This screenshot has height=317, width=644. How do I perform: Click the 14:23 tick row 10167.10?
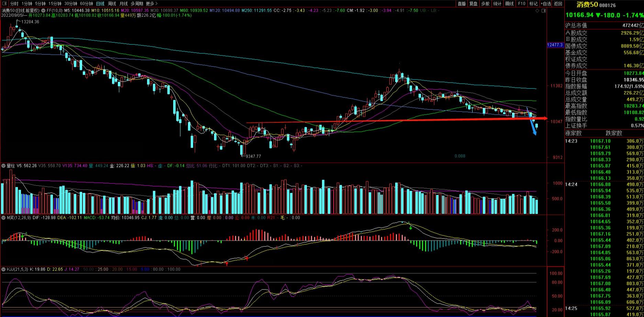click(604, 141)
